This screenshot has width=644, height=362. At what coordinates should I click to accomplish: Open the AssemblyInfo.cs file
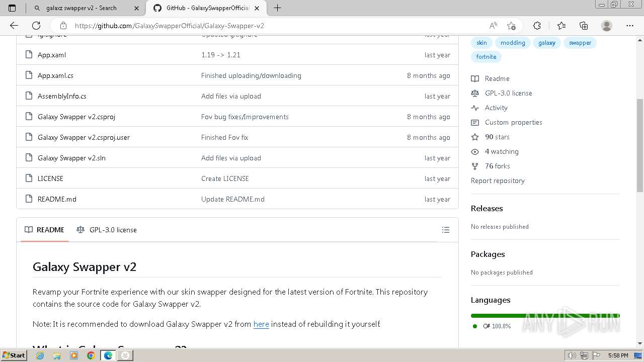tap(62, 96)
